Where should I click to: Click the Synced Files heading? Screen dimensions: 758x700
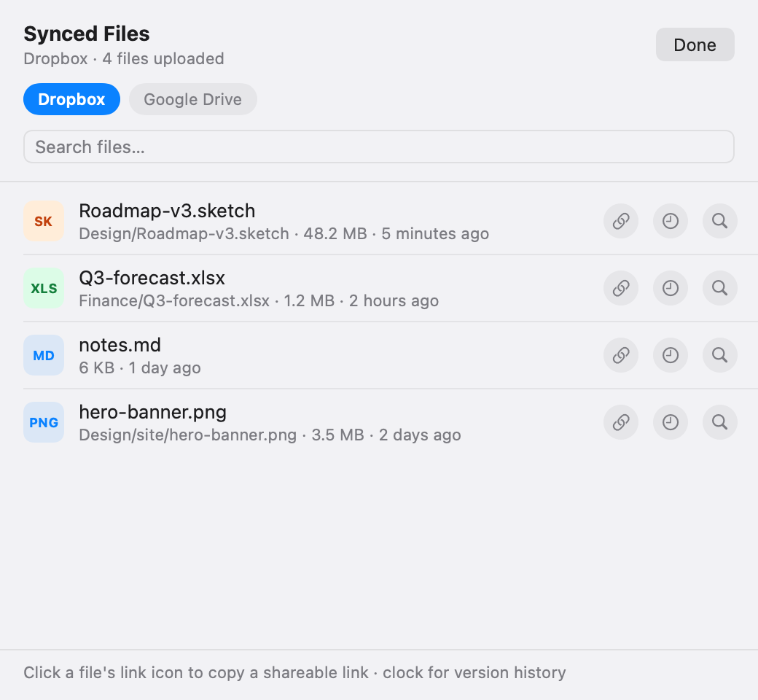(87, 34)
